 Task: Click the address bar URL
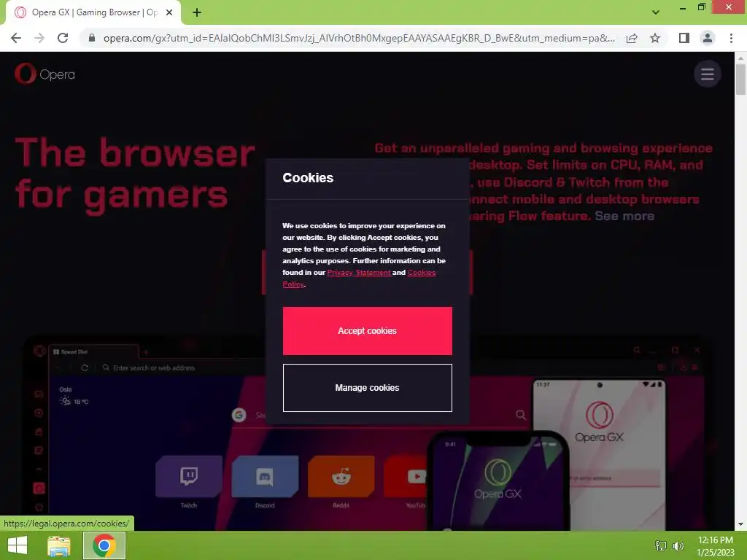pyautogui.click(x=359, y=38)
